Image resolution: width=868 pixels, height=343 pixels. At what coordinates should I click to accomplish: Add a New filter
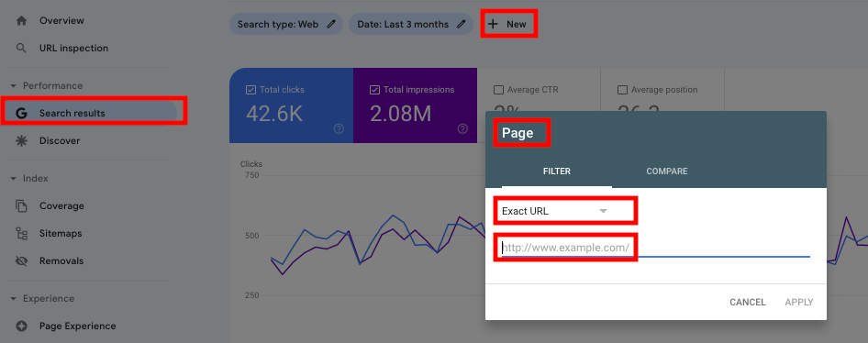point(509,24)
